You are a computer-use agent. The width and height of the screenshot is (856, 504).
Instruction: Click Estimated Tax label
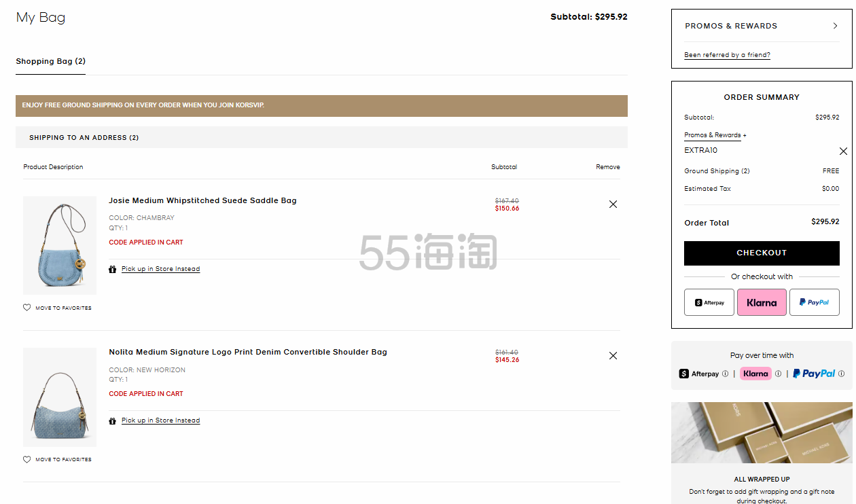point(707,189)
